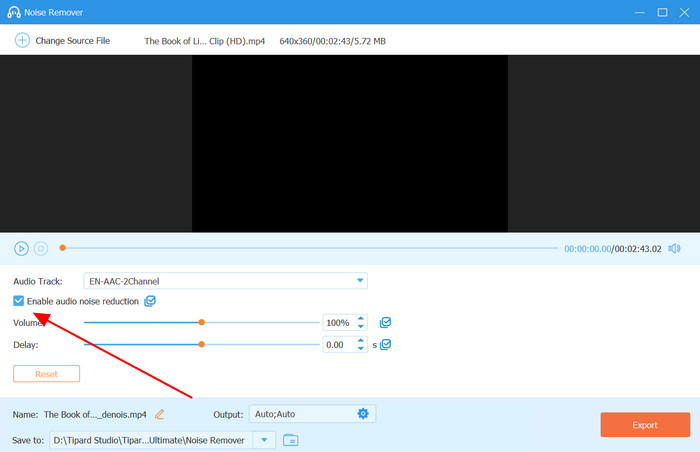Screen dimensions: 700x452
Task: Mute audio with the speaker icon
Action: tap(675, 248)
